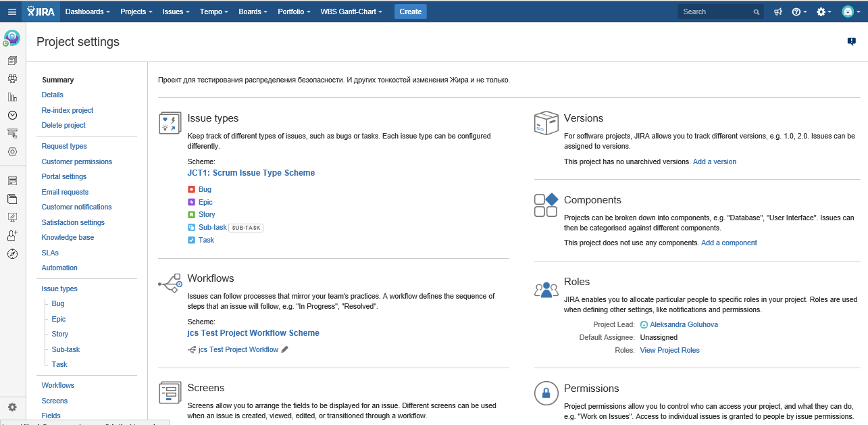Select Epic under Issue types navigation
The height and width of the screenshot is (425, 868).
(x=59, y=319)
